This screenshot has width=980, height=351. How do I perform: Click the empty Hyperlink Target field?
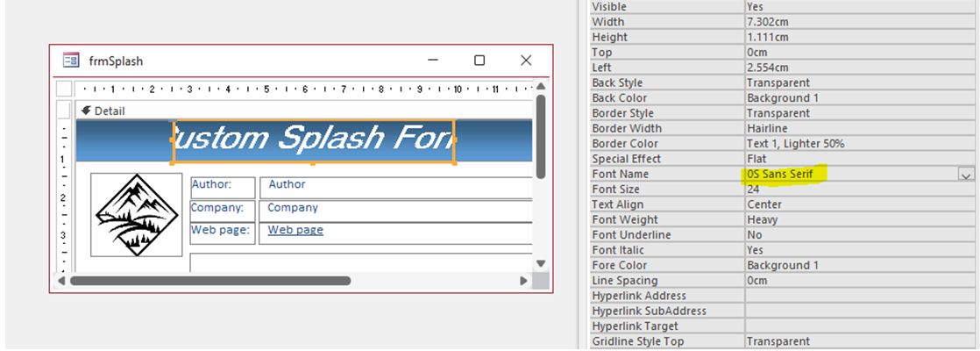pyautogui.click(x=862, y=326)
